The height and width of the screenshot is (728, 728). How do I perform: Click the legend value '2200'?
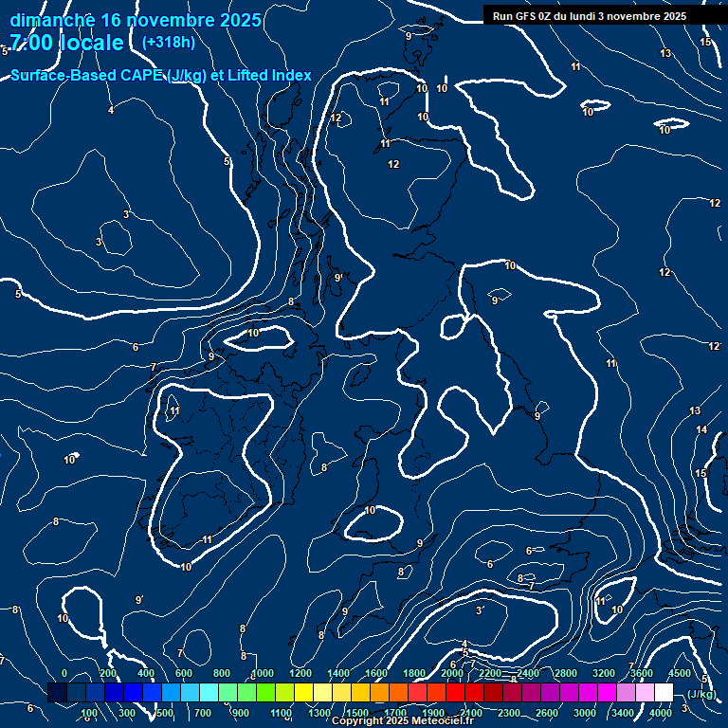coord(490,673)
